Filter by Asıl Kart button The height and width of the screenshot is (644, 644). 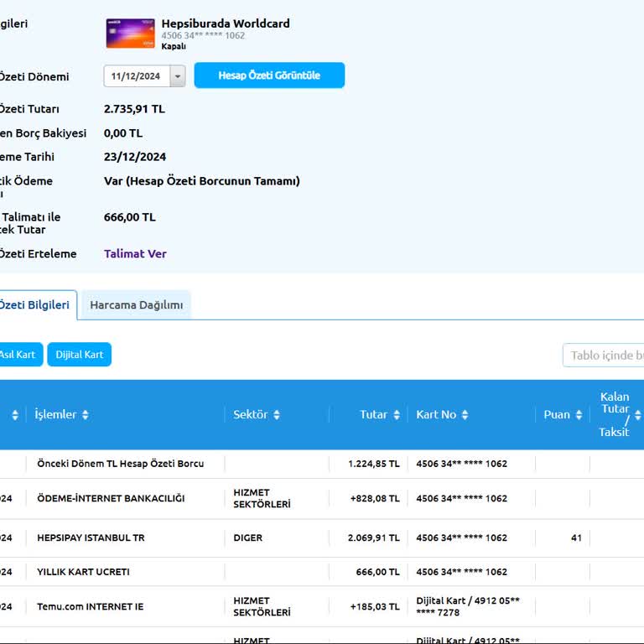tap(18, 355)
